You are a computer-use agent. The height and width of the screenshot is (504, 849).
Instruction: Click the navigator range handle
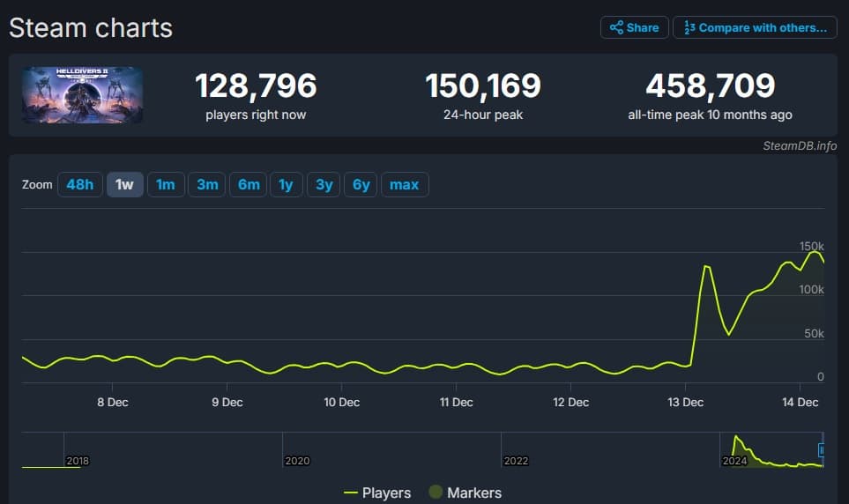pyautogui.click(x=822, y=450)
